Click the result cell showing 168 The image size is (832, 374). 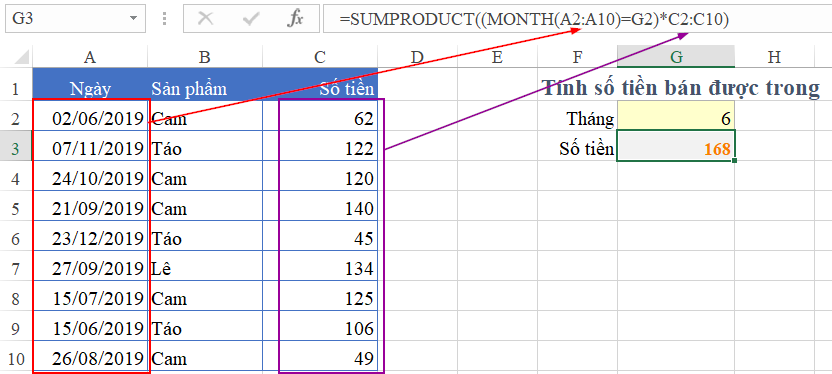pyautogui.click(x=676, y=149)
